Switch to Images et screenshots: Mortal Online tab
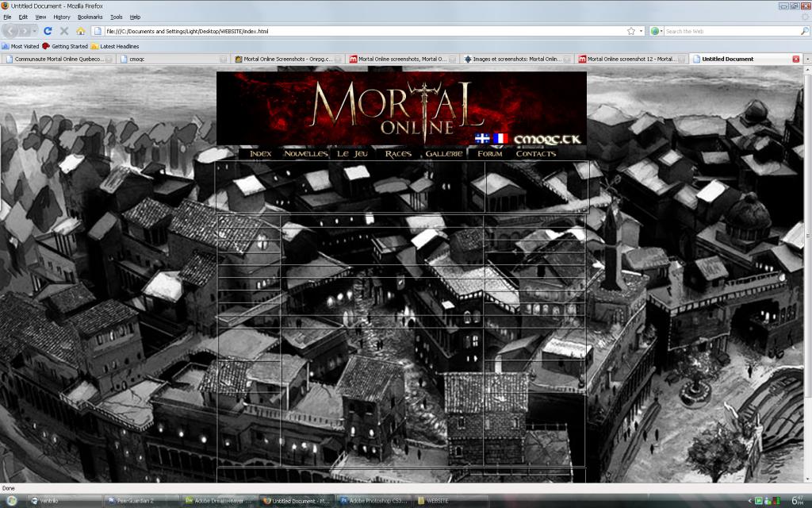This screenshot has width=812, height=508. point(517,59)
